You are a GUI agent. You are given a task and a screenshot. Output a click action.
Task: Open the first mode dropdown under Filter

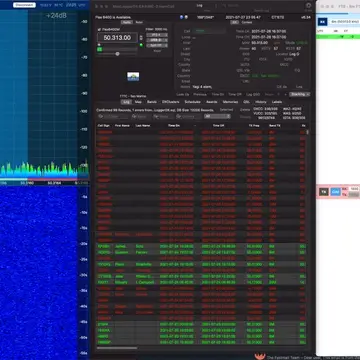tap(157, 35)
